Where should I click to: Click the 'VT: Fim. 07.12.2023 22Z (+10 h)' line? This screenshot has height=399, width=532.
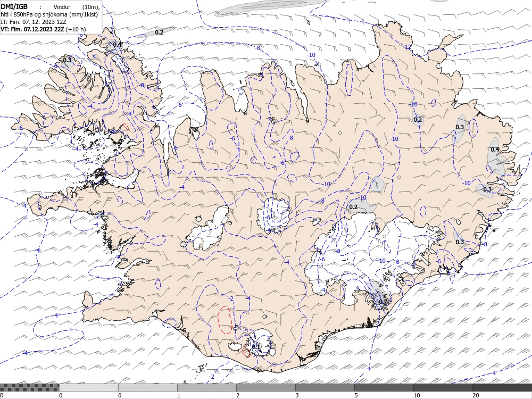click(44, 29)
